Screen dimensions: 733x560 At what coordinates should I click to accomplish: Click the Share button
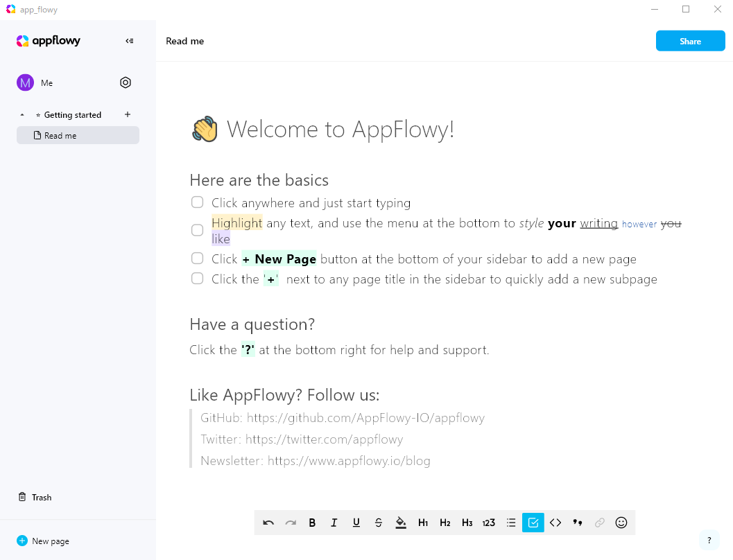coord(690,41)
